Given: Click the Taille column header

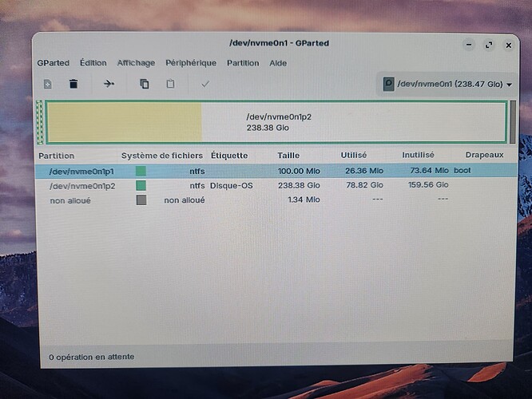Looking at the screenshot, I should point(288,156).
